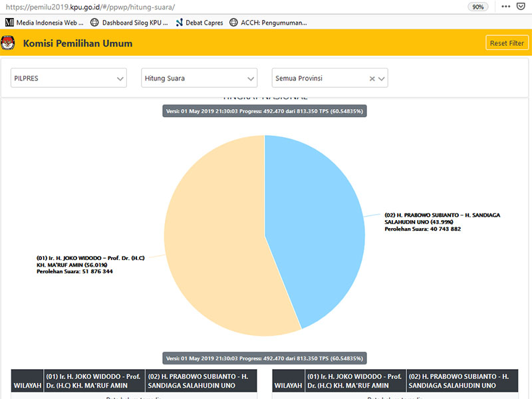Click the Reset Filter button
The image size is (532, 399).
[x=507, y=43]
